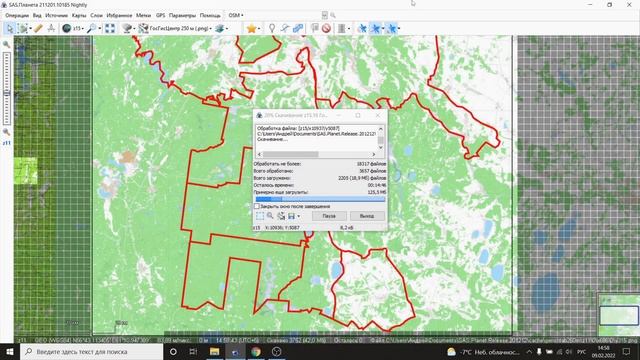Click the download progress bar

coord(320,199)
